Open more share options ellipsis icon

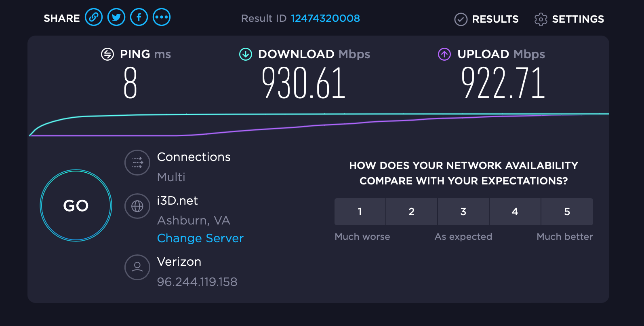[x=162, y=17]
